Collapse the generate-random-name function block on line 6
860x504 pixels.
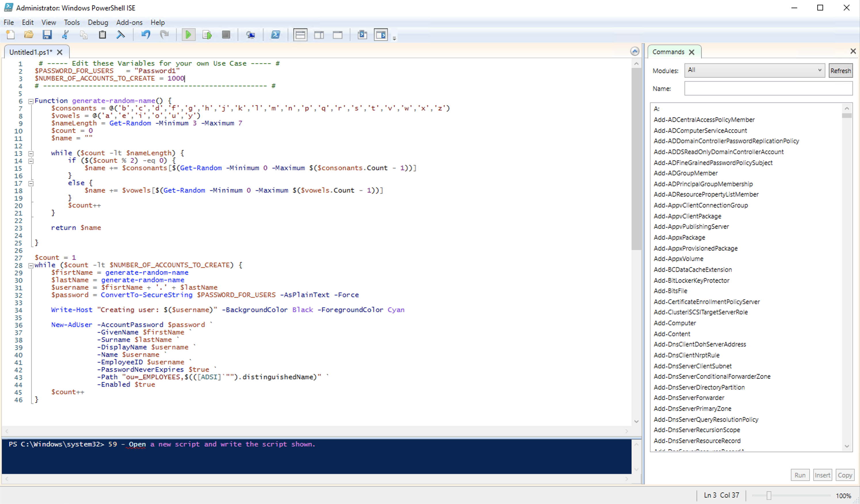click(x=31, y=101)
